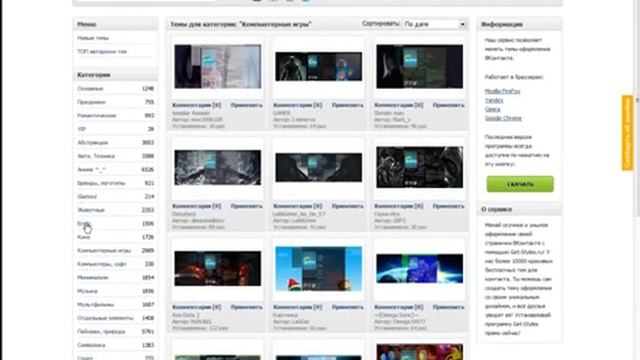640x360 pixels.
Task: Open the Slender man theme preview thumbnail
Action: [x=420, y=66]
